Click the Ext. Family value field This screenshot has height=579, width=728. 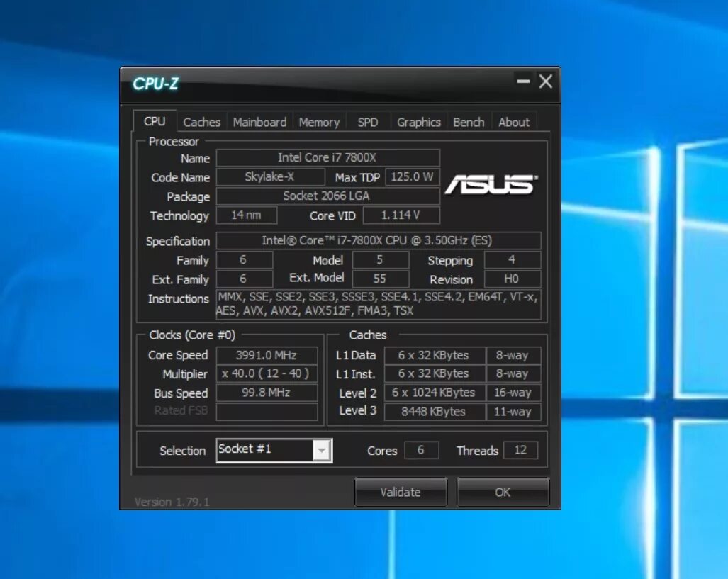(x=245, y=279)
